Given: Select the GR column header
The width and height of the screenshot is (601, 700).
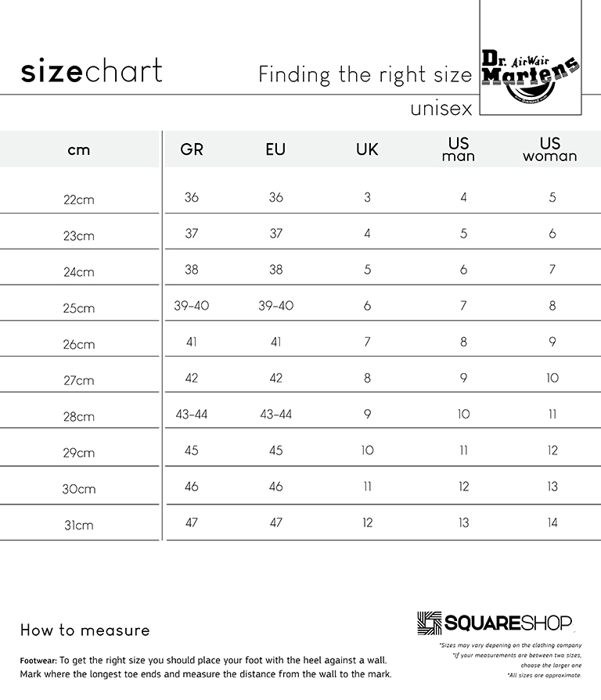Looking at the screenshot, I should point(192,149).
